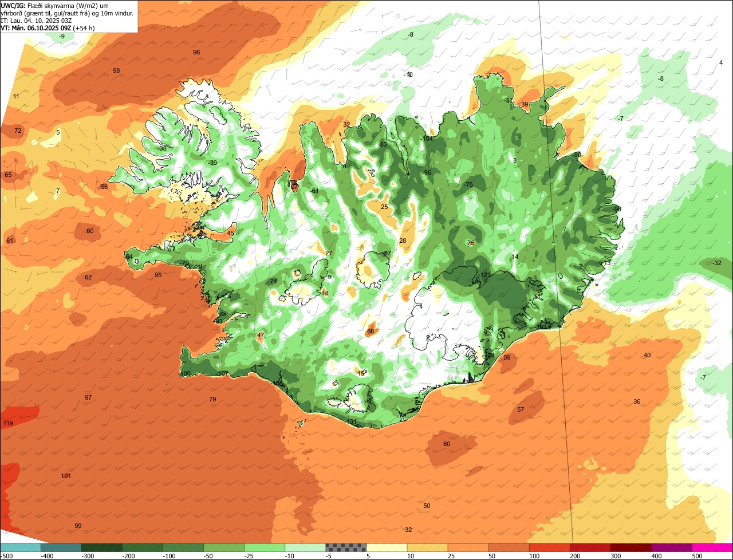
Task: Click the 56 value west of the Westfjords
Action: coord(104,187)
